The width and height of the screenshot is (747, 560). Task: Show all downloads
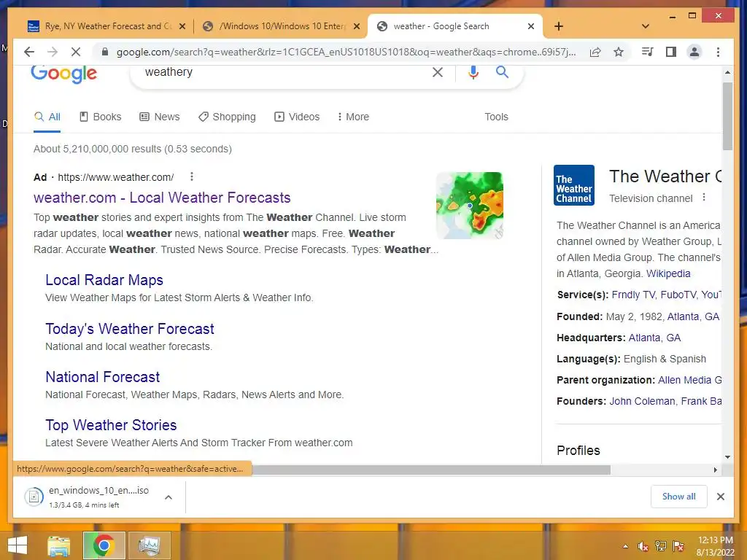point(678,497)
